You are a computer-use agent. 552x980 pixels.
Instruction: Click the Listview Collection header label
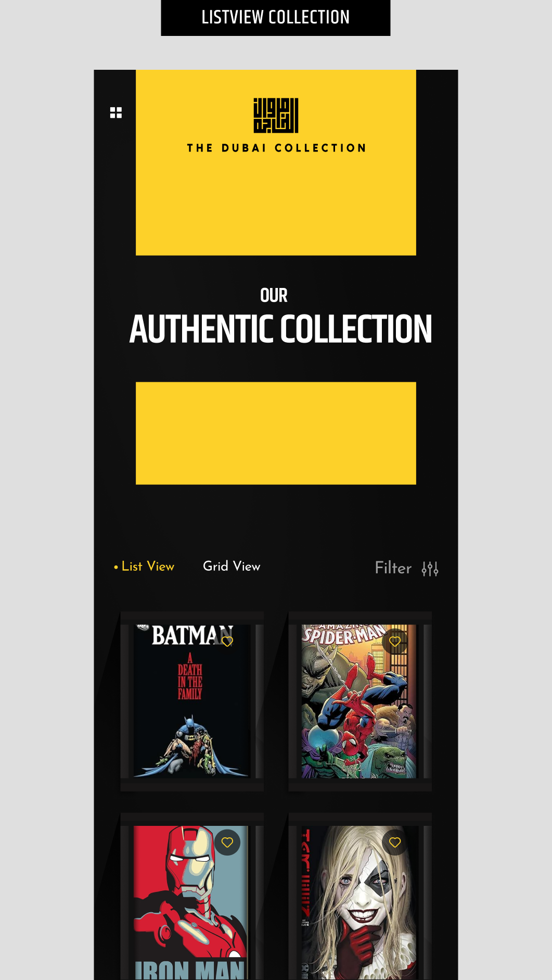point(276,18)
